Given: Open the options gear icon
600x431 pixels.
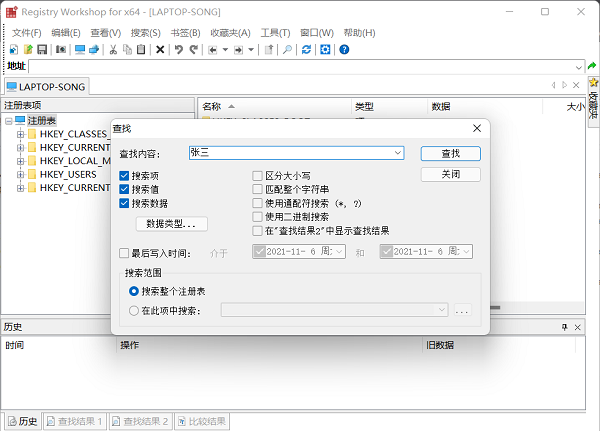Looking at the screenshot, I should tap(325, 50).
